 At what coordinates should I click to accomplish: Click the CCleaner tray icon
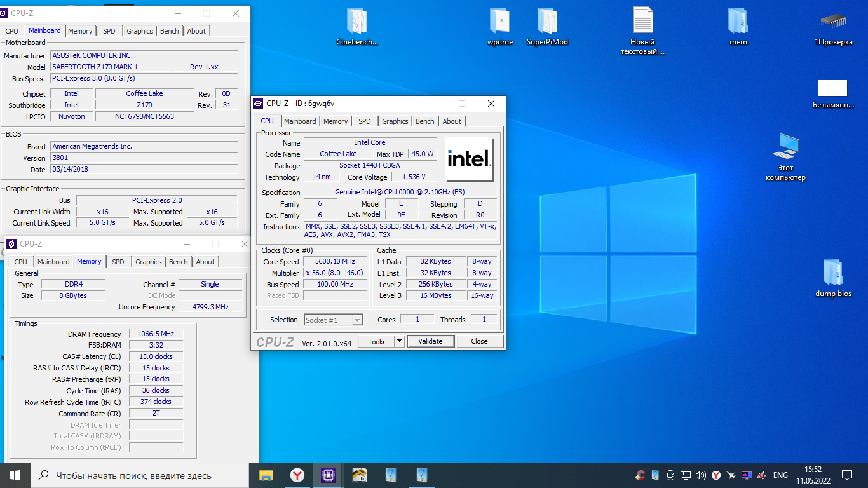[x=641, y=475]
